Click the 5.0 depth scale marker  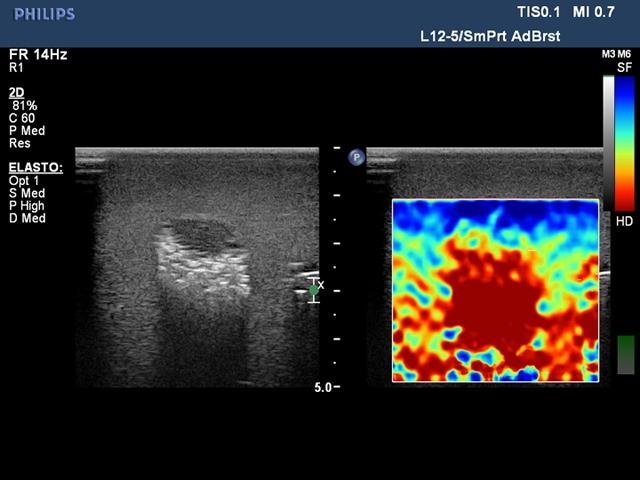point(323,386)
